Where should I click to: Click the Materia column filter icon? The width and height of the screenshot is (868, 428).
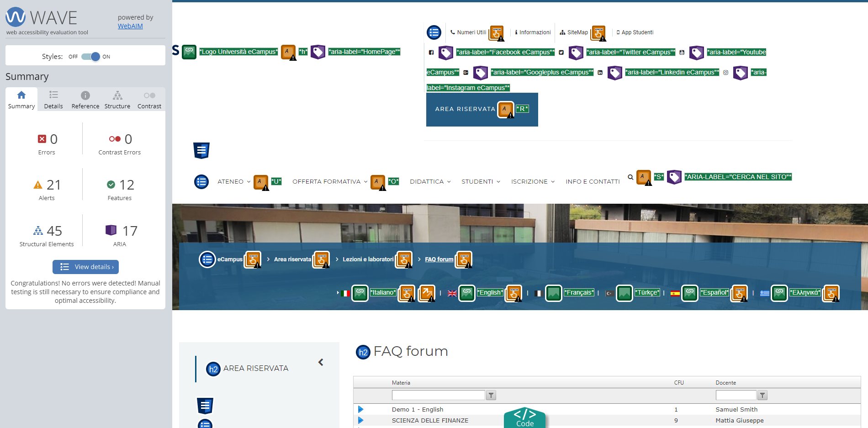(x=491, y=396)
